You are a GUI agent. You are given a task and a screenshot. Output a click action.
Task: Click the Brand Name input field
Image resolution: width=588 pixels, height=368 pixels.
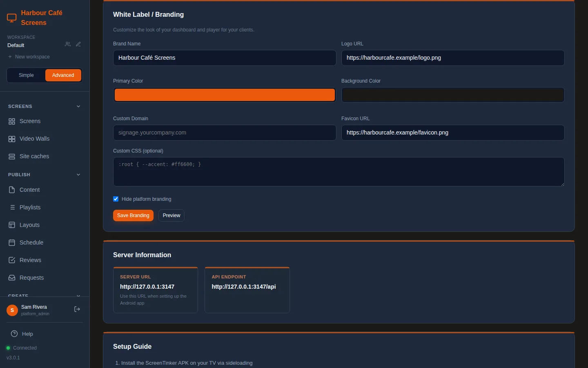225,58
